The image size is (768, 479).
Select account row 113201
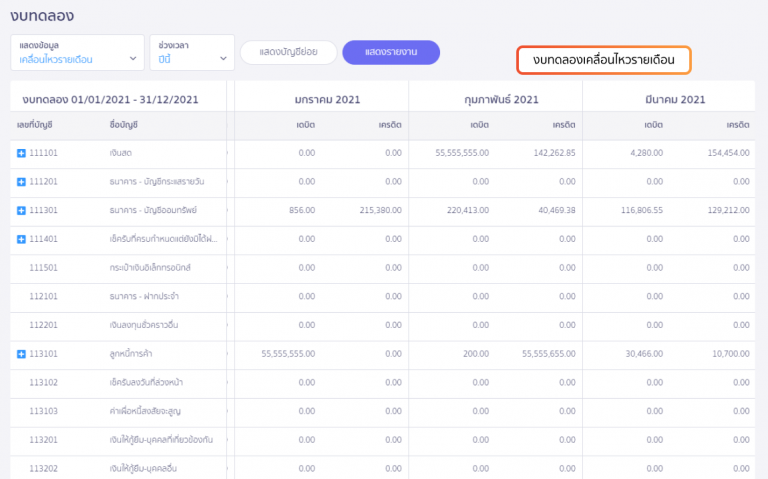click(x=44, y=440)
